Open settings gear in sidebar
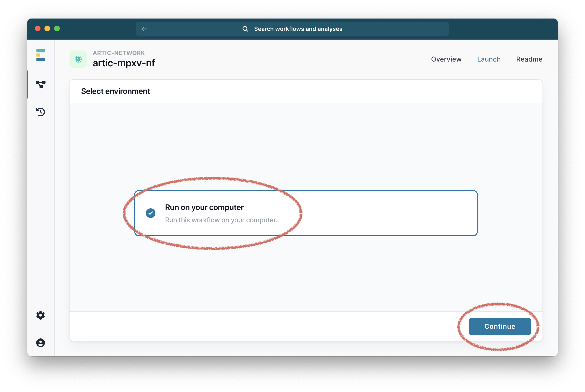This screenshot has height=392, width=585. coord(41,315)
